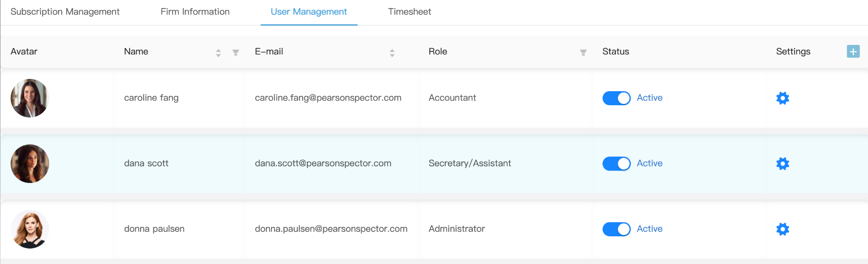This screenshot has height=264, width=868.
Task: Click dana scott's avatar photo
Action: (29, 164)
